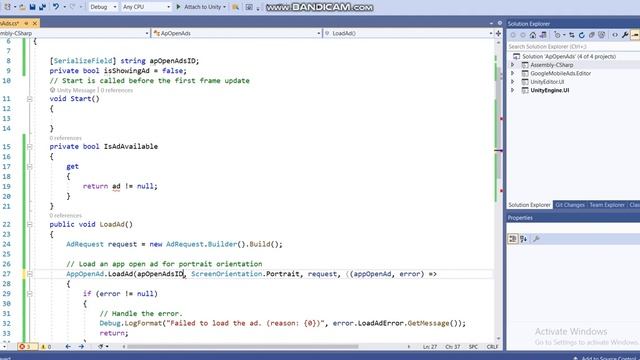Click the Open File folder icon
Viewport: 640px width, 360px height.
pos(22,7)
